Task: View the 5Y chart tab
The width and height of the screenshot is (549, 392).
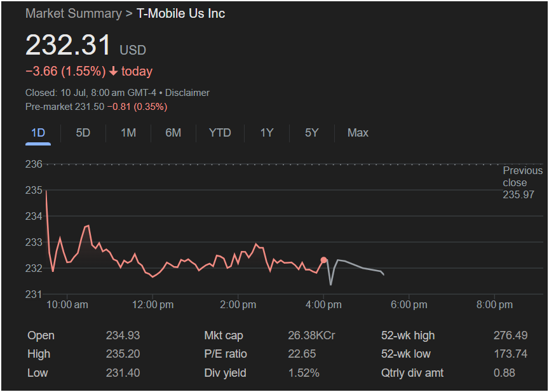Action: pyautogui.click(x=311, y=133)
